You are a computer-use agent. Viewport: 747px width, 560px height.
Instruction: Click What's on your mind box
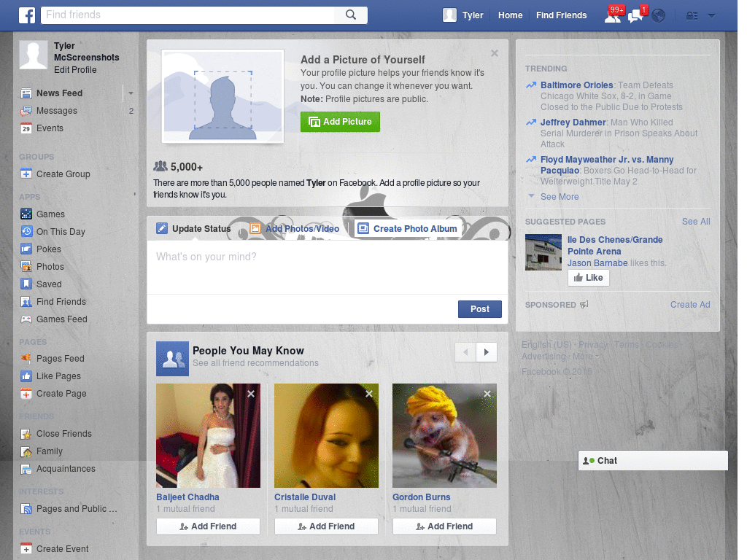[328, 267]
